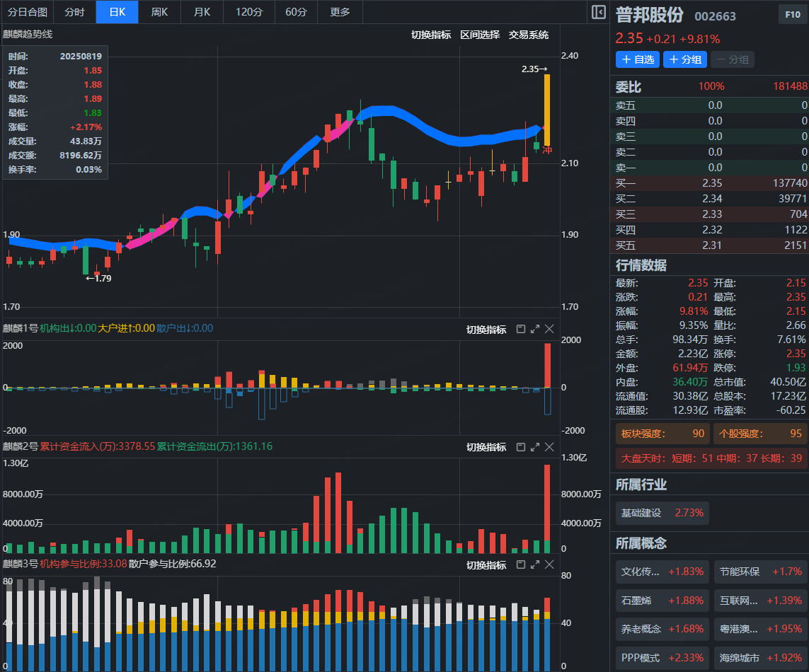Open 切换指标 for the main chart

tap(430, 35)
